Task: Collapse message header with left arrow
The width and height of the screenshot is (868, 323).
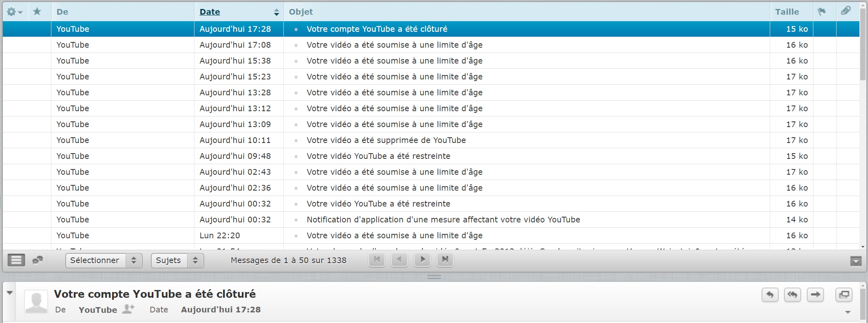Action: click(x=10, y=293)
